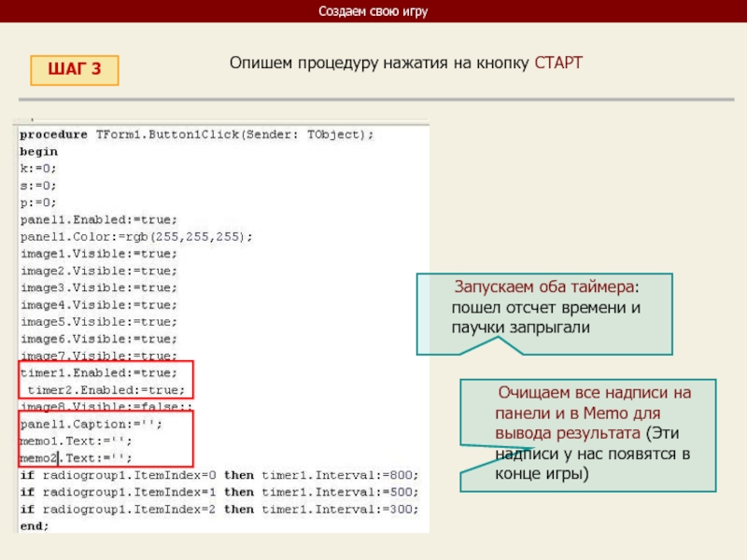Click the line with timer1.Interval:=300;
The height and width of the screenshot is (560, 747).
coord(219,510)
